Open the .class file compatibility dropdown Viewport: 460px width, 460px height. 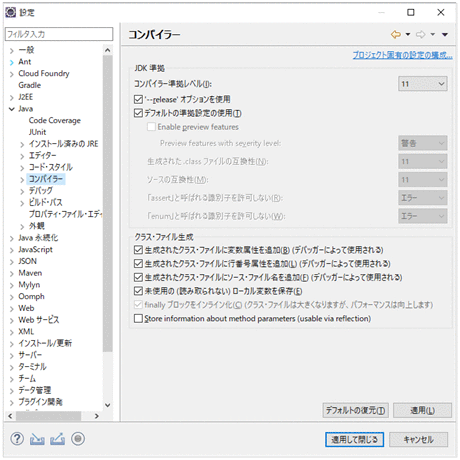coord(423,161)
